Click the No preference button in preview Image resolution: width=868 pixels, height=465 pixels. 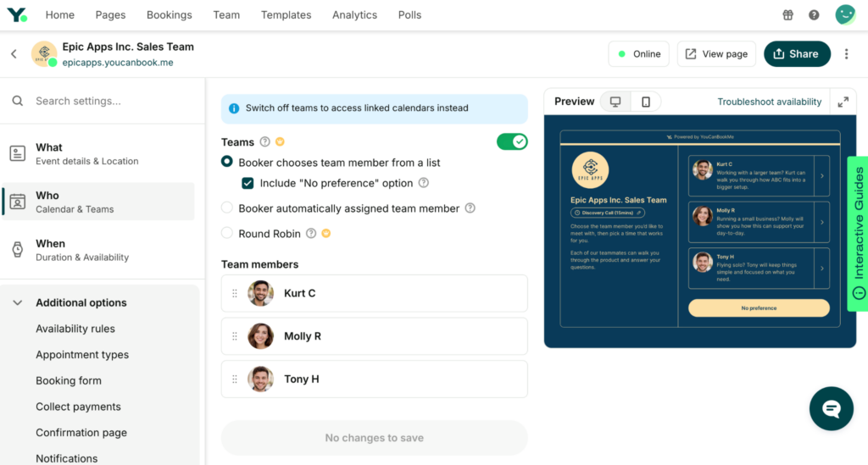click(759, 308)
